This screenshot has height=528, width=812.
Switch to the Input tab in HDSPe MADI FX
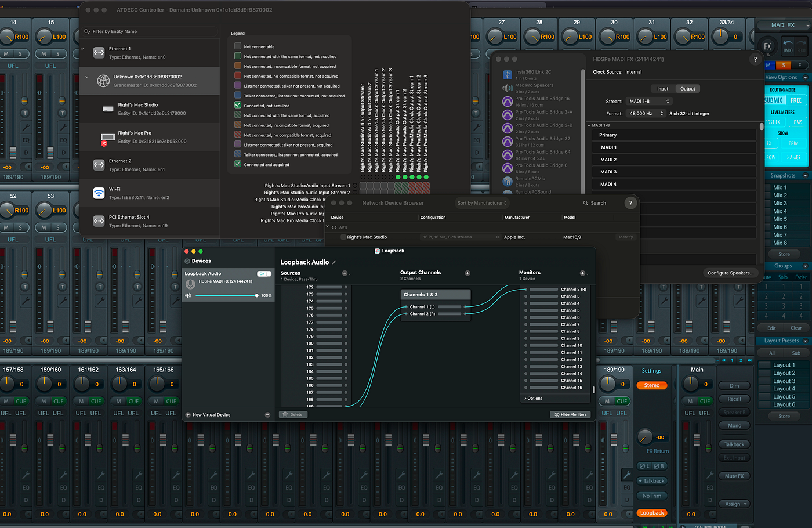click(662, 89)
